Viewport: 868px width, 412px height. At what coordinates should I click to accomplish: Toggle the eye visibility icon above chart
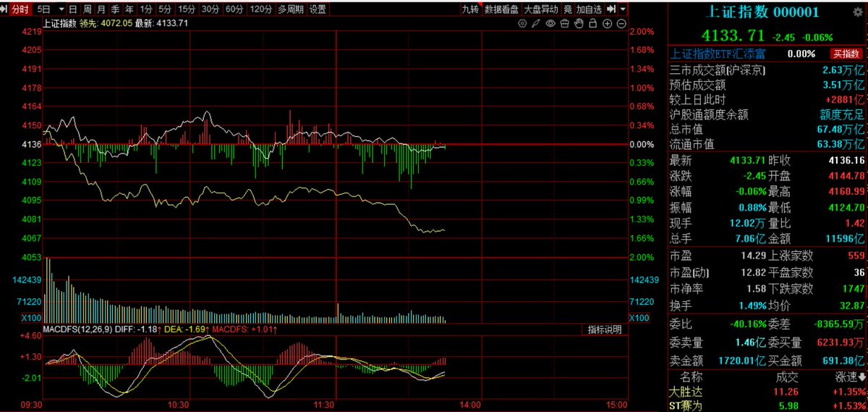point(550,24)
